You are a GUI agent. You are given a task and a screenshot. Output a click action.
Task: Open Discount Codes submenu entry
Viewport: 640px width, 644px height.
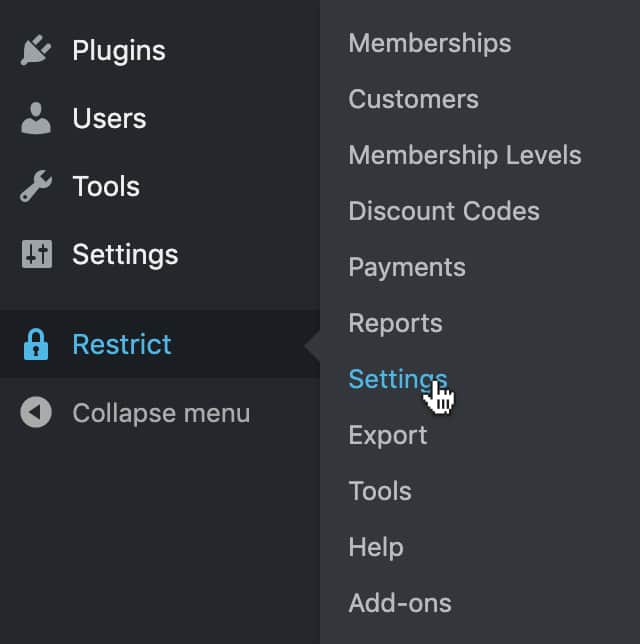444,211
